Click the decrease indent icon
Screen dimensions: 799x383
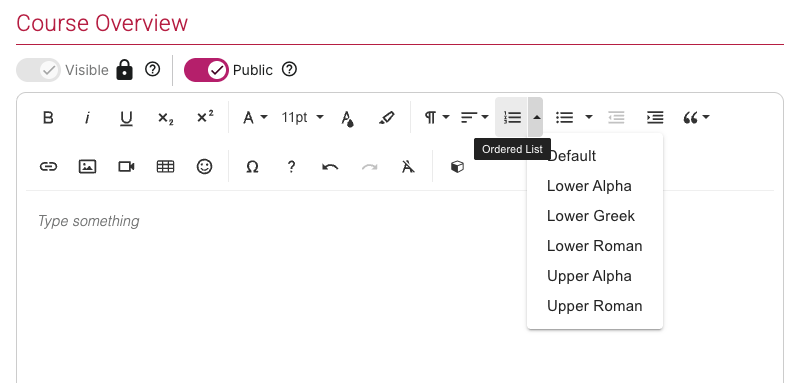tap(616, 118)
